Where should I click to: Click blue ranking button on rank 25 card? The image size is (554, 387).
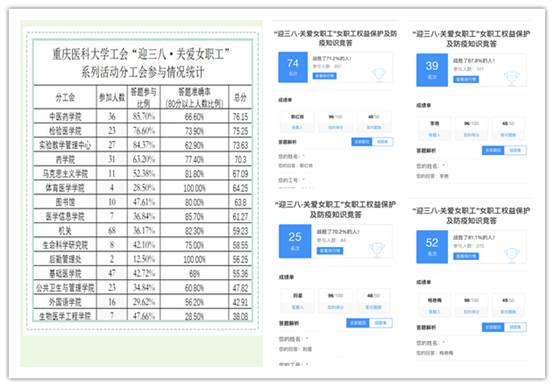click(x=330, y=251)
